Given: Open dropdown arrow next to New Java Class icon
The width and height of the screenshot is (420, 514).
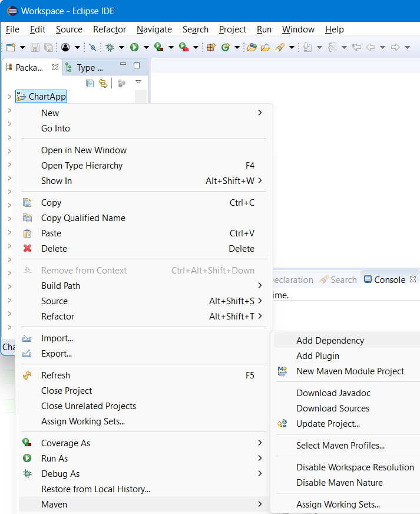Looking at the screenshot, I should click(x=237, y=48).
